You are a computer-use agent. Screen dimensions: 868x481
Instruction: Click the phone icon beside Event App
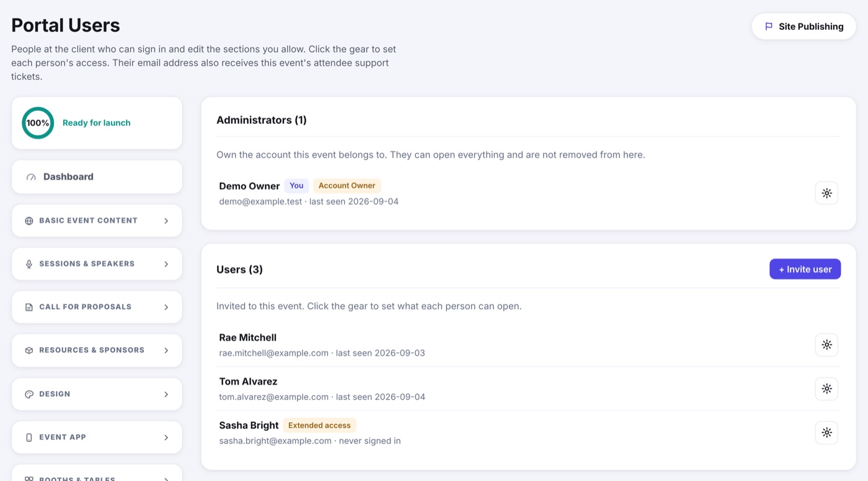click(29, 438)
